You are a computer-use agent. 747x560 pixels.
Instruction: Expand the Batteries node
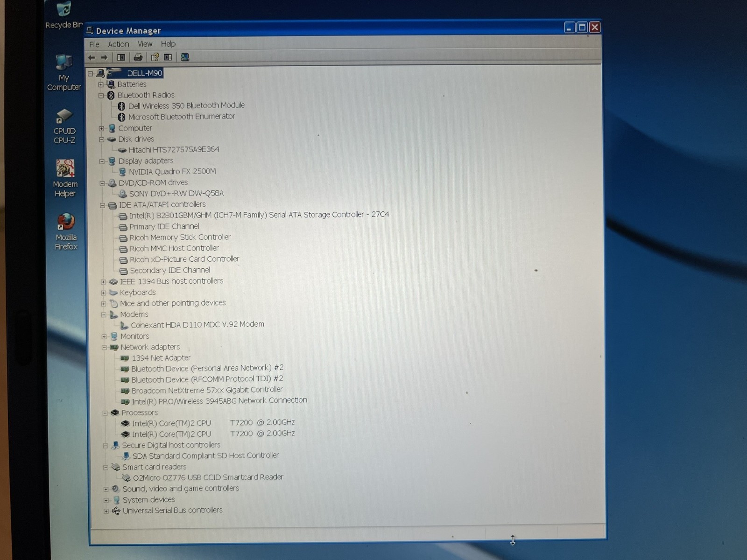click(101, 84)
